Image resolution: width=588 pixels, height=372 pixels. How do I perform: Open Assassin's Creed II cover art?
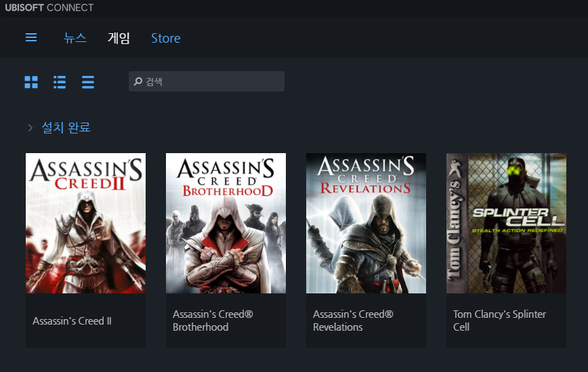85,223
